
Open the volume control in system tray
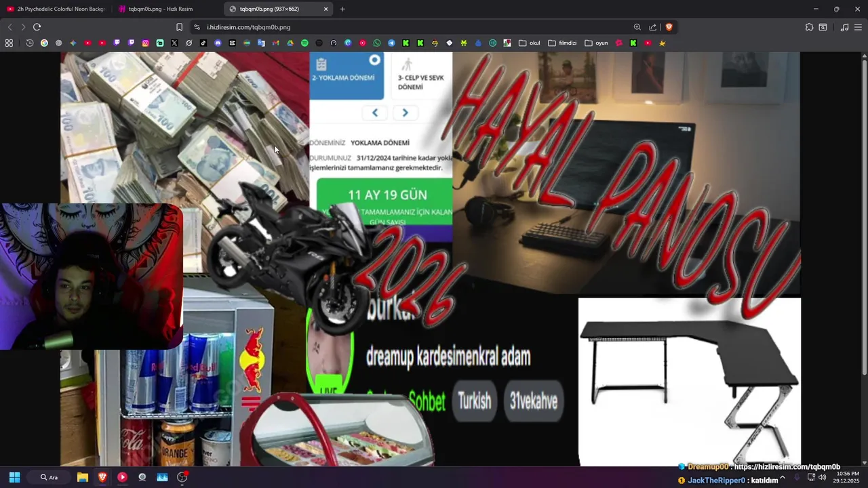[822, 477]
